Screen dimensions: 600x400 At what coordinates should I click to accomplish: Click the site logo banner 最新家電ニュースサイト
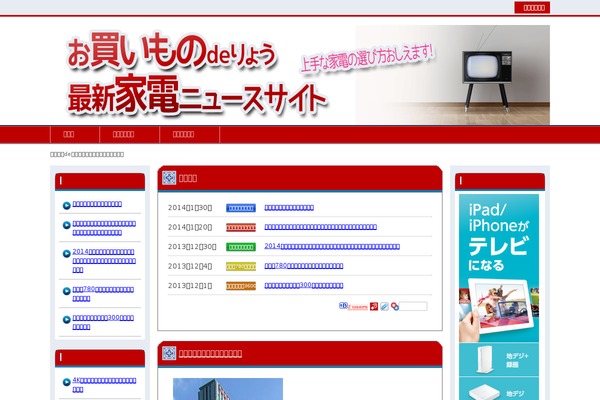click(300, 75)
